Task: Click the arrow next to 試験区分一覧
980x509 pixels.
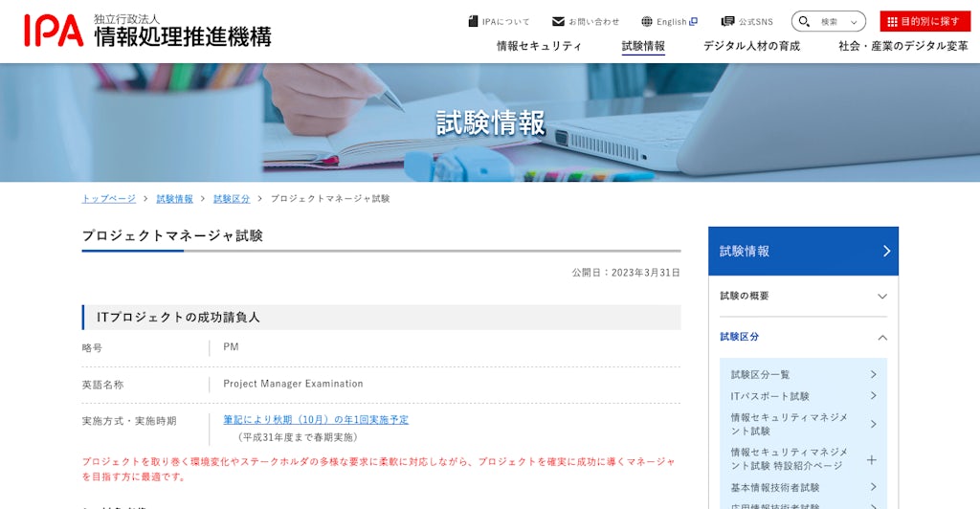Action: (x=873, y=375)
